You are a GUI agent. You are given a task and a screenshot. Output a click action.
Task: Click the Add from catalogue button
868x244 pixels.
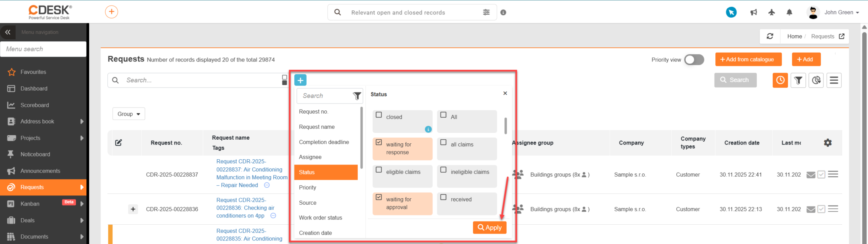click(x=748, y=59)
